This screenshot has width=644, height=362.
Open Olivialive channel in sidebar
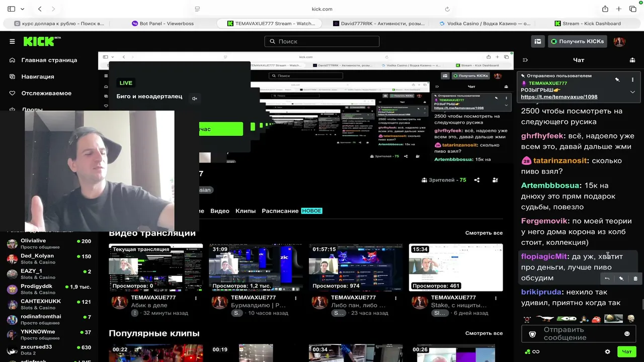point(49,244)
